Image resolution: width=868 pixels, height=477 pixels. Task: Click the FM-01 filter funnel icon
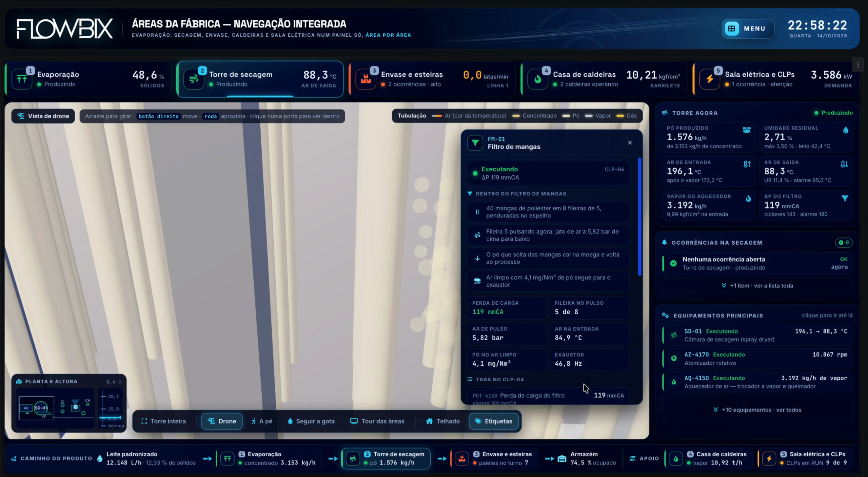475,143
